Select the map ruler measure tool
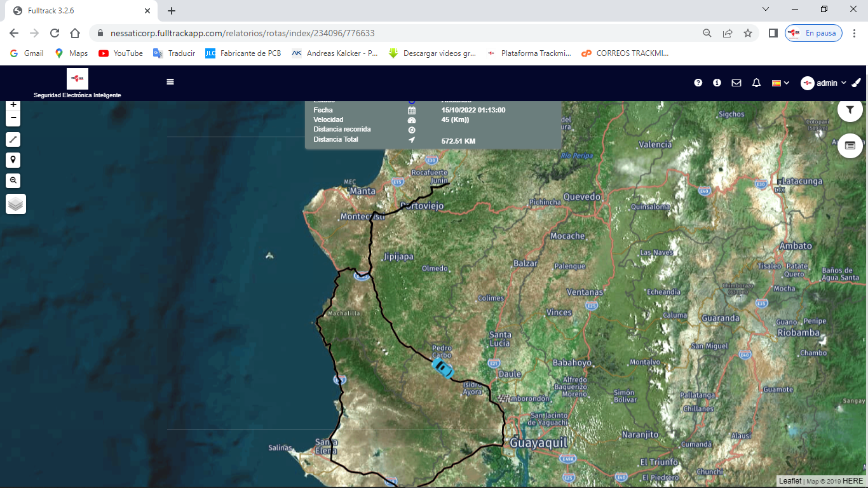Screen dimensions: 868x488 [x=13, y=140]
